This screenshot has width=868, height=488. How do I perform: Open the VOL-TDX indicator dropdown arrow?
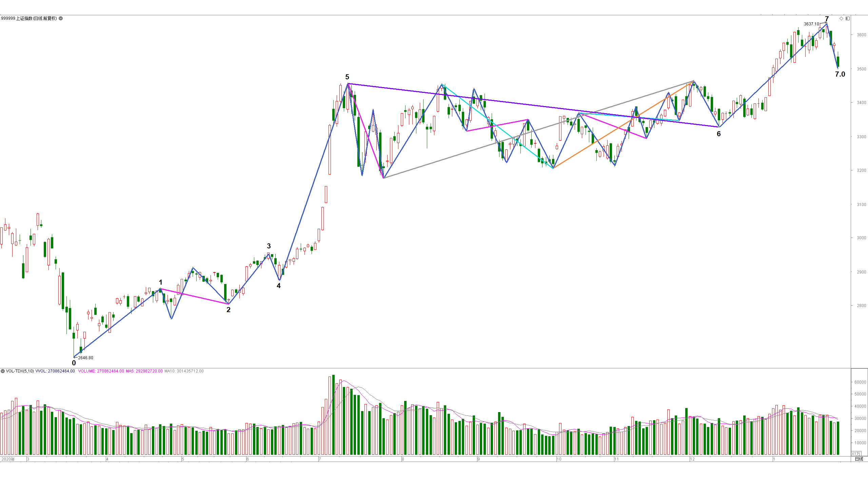click(x=3, y=371)
